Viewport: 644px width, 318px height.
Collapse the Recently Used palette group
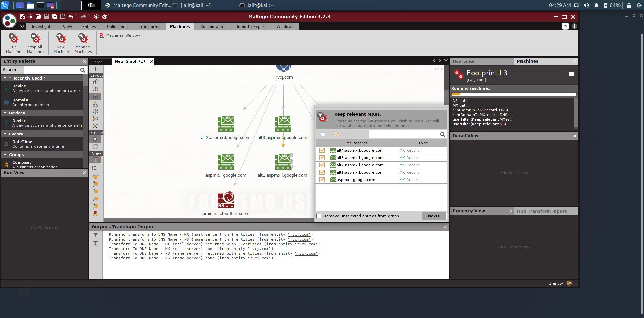(x=5, y=78)
